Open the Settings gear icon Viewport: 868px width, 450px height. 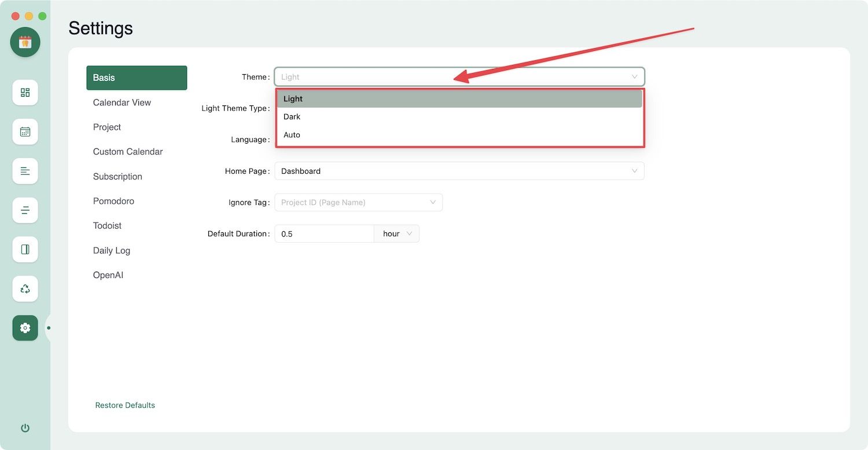[25, 328]
